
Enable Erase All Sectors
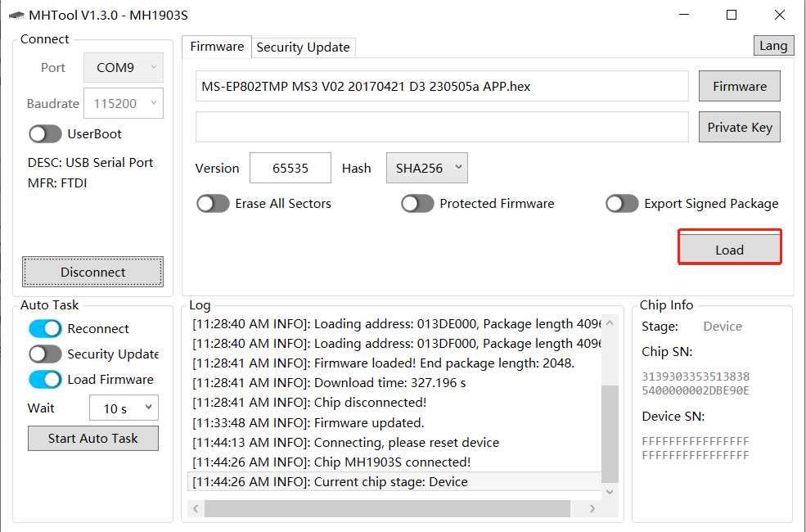pyautogui.click(x=213, y=204)
